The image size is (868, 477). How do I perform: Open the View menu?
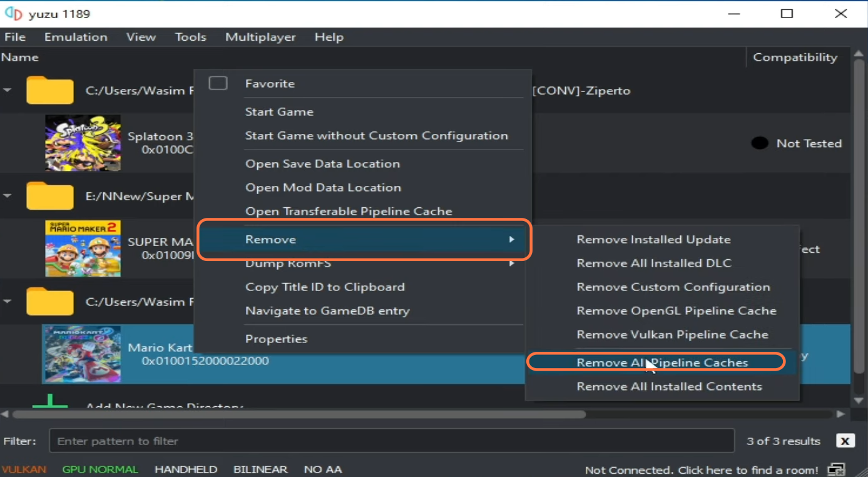tap(141, 37)
